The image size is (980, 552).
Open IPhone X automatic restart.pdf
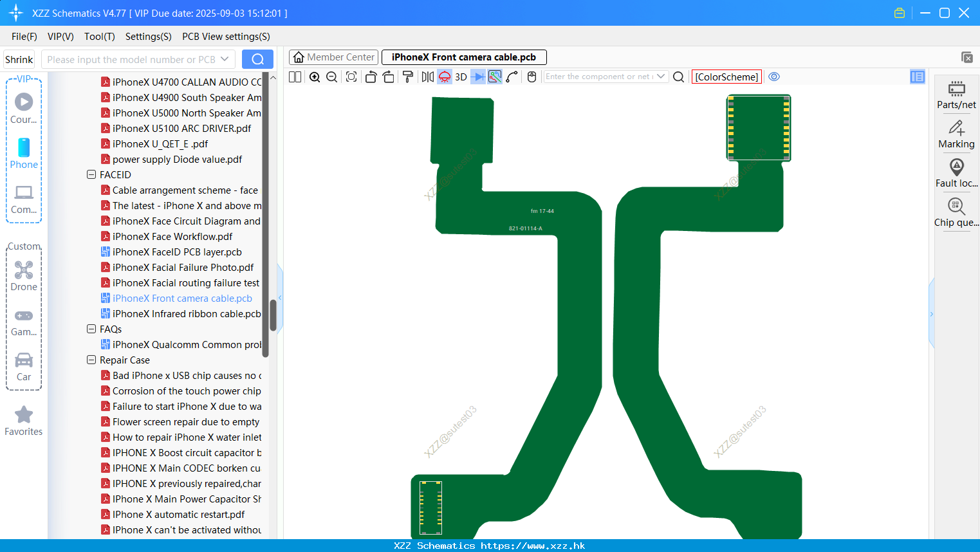(178, 515)
